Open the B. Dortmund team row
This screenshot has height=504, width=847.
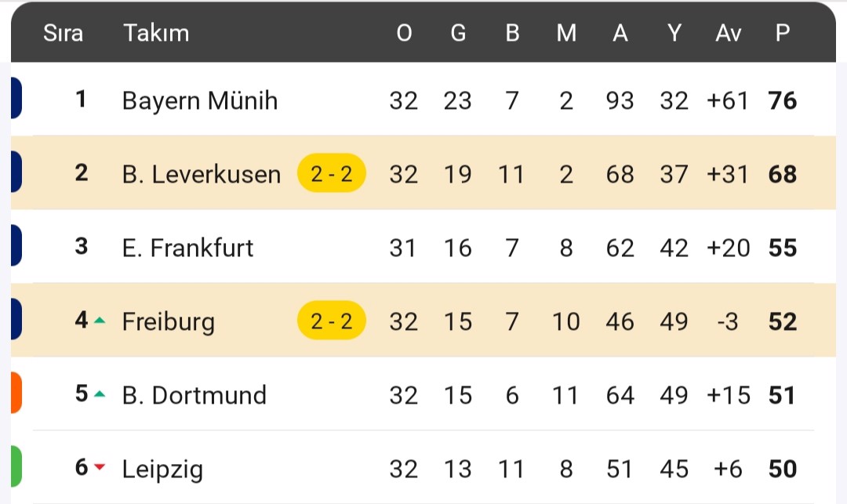pos(423,394)
